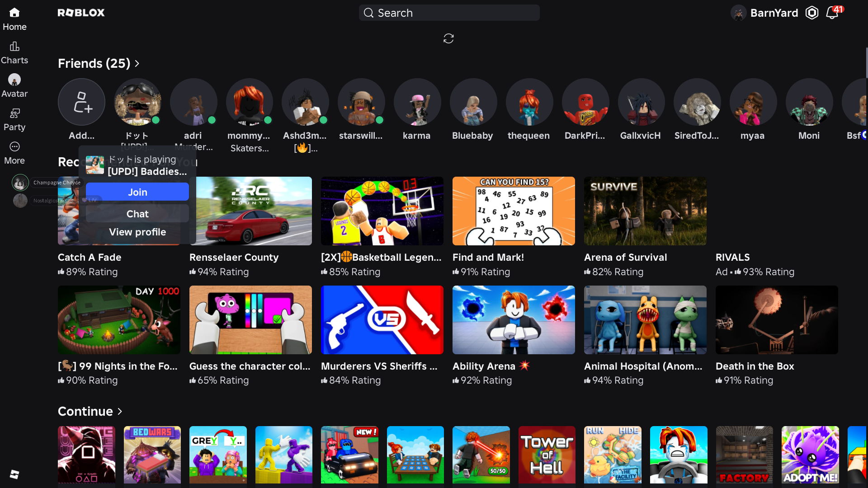Open friend GallxvicH's avatar
The height and width of the screenshot is (488, 868).
[x=641, y=102]
